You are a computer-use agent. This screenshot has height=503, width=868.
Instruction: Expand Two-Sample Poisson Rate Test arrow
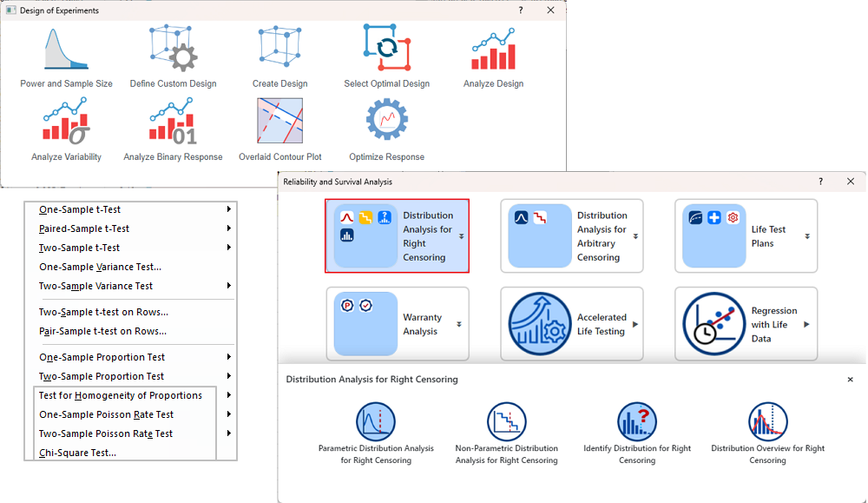pos(228,434)
